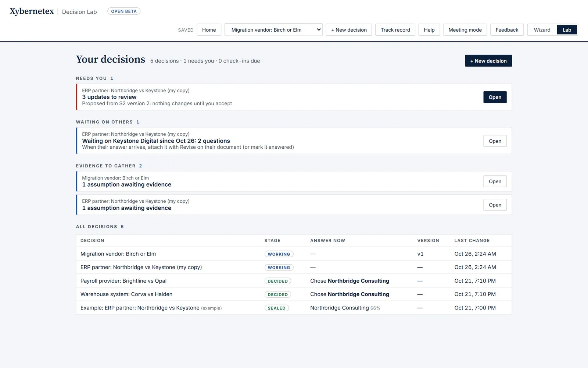Click the Decision Lab title text
588x368 pixels.
79,12
